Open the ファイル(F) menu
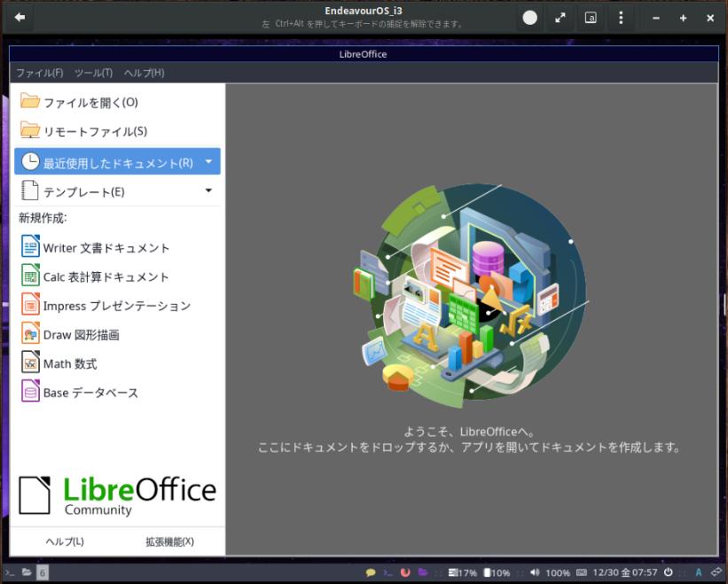The height and width of the screenshot is (584, 728). pyautogui.click(x=40, y=73)
